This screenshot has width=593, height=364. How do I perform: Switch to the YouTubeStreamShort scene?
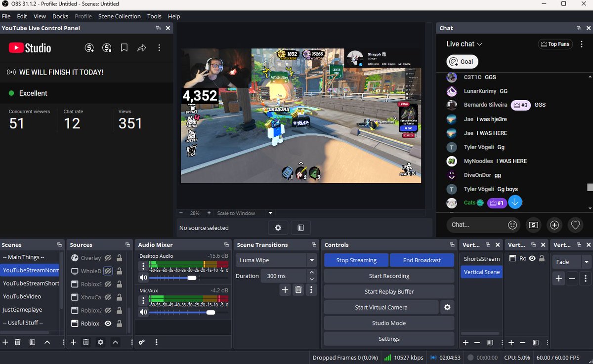[30, 283]
